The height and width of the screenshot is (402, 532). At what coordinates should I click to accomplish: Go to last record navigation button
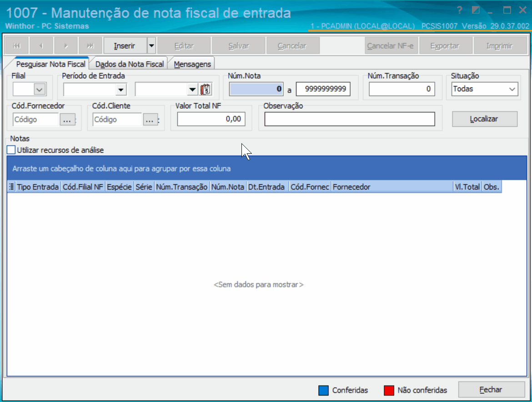[90, 46]
